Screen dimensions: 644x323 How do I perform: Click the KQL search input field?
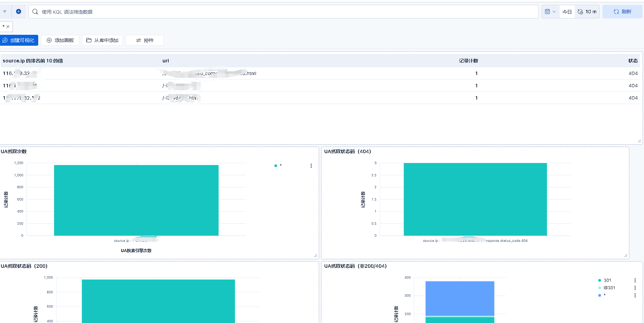click(283, 12)
